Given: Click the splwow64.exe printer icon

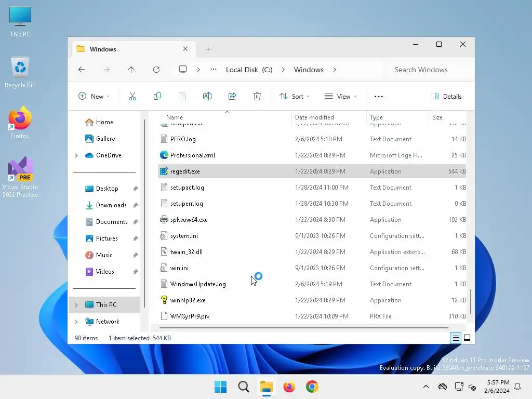Looking at the screenshot, I should click(x=164, y=220).
